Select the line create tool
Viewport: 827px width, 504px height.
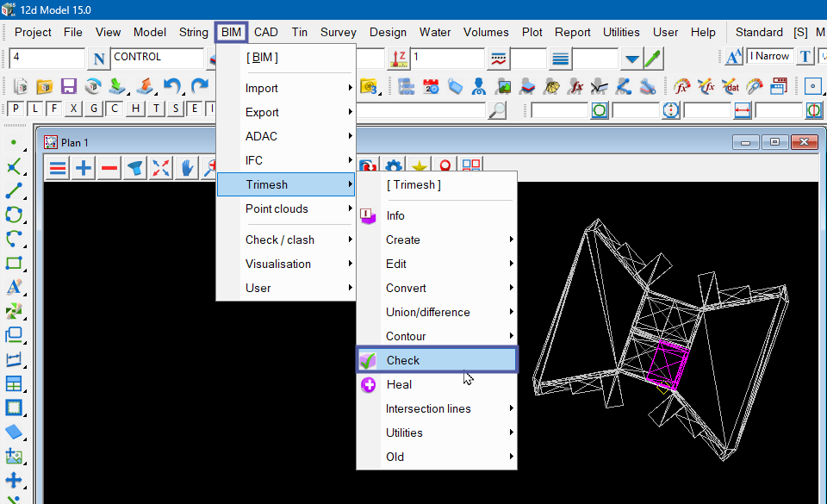tap(14, 191)
